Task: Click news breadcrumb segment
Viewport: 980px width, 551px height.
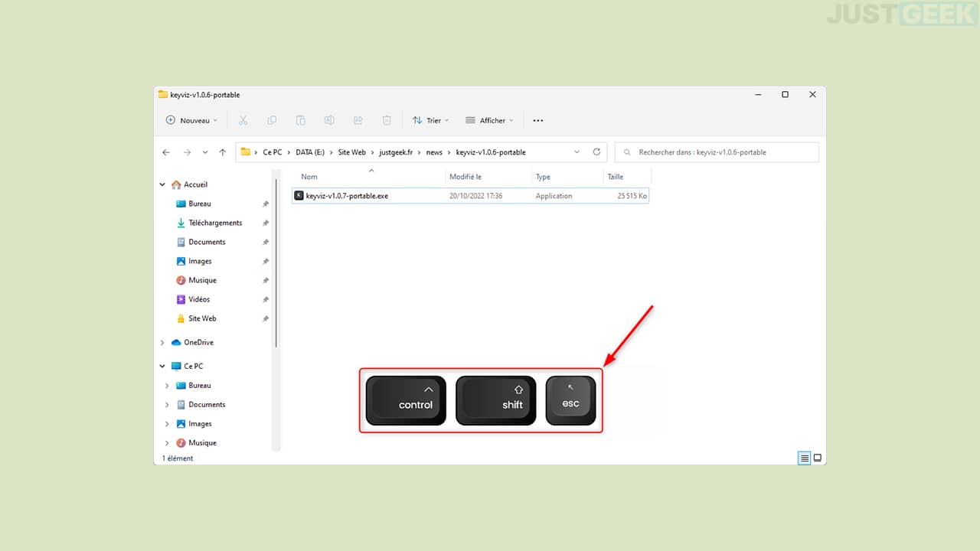Action: [x=434, y=152]
